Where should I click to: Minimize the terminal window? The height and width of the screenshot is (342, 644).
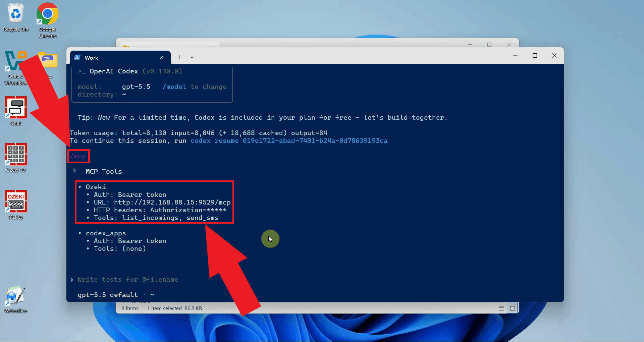(x=516, y=55)
